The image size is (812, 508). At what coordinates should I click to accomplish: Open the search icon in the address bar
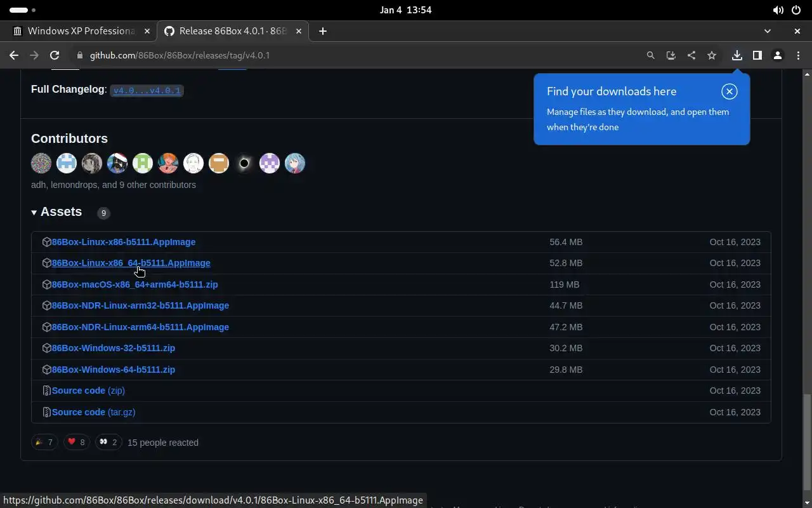(x=650, y=55)
